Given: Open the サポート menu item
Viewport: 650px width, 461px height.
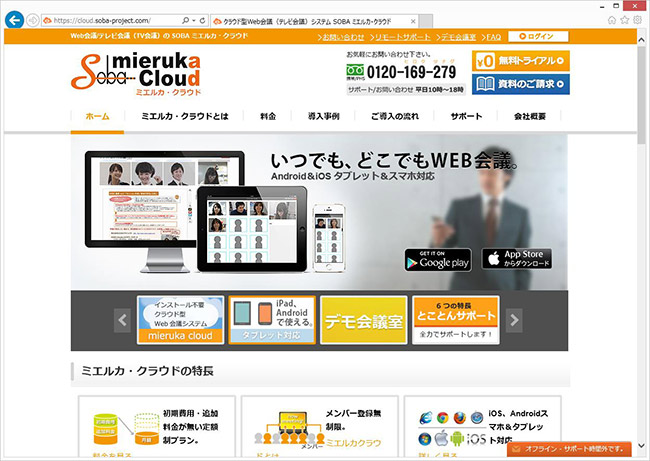Looking at the screenshot, I should 466,116.
